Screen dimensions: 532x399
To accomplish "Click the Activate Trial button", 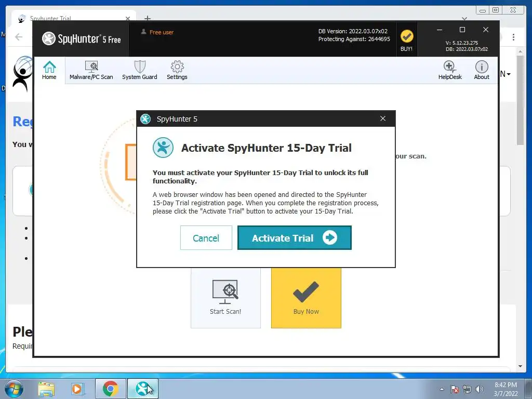I will 295,238.
